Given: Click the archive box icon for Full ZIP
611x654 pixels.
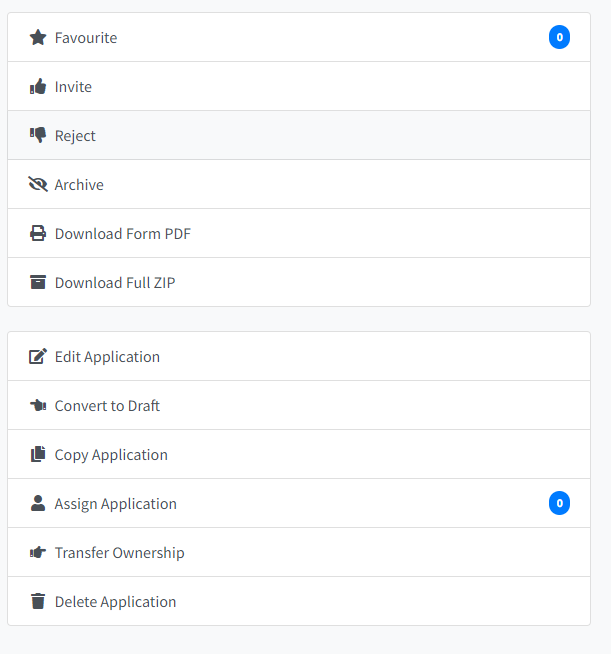Looking at the screenshot, I should (38, 282).
